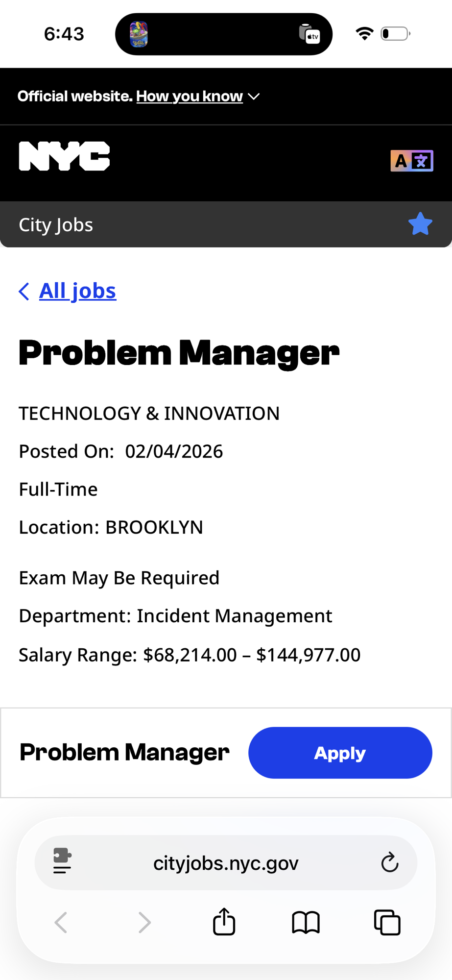Open Safari bookmarks book icon

306,923
